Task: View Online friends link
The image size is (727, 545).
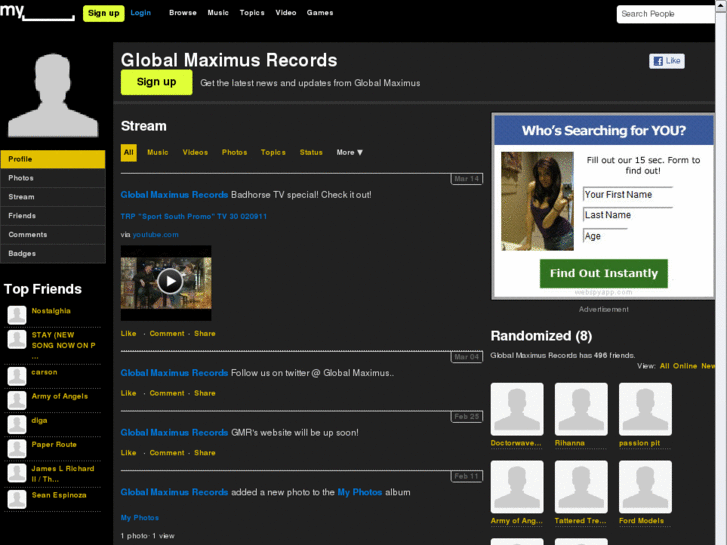Action: tap(685, 366)
